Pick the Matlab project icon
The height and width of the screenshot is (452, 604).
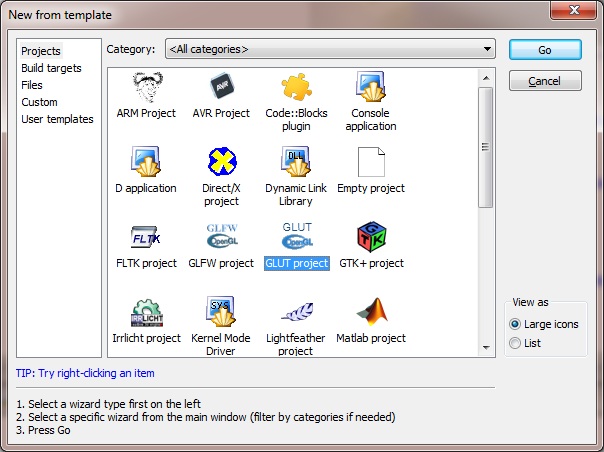point(372,311)
